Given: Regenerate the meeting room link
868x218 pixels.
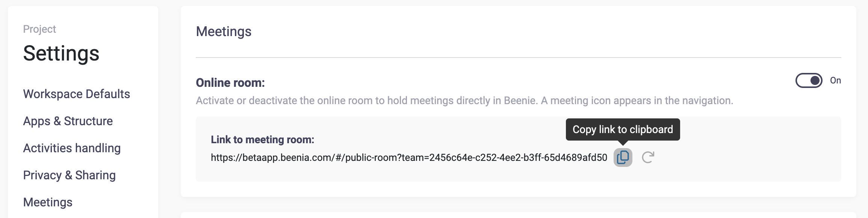Looking at the screenshot, I should point(648,157).
